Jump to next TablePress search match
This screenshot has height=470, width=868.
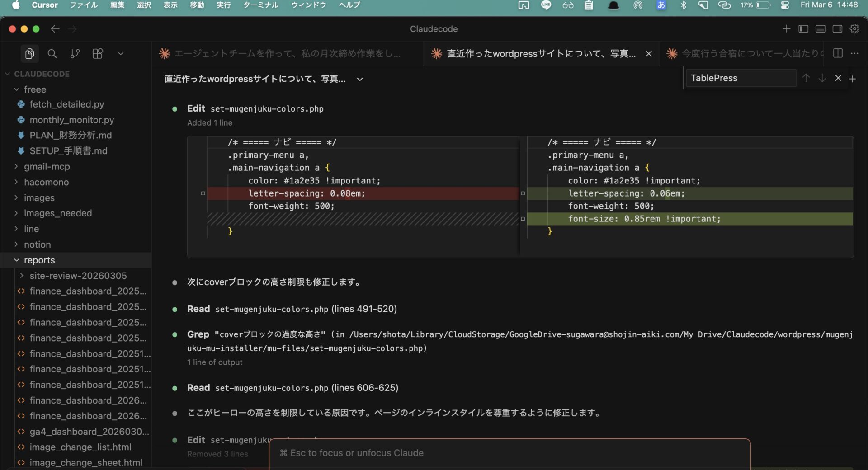(x=822, y=78)
